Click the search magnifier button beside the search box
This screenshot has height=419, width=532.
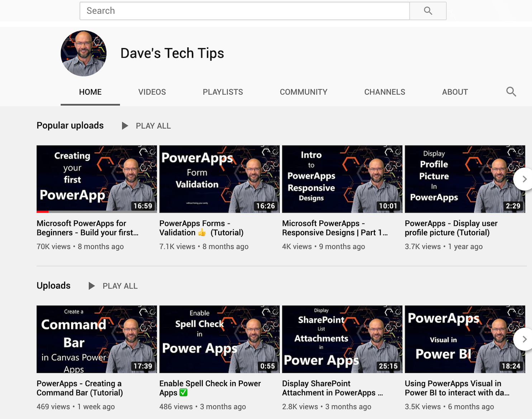(x=428, y=11)
